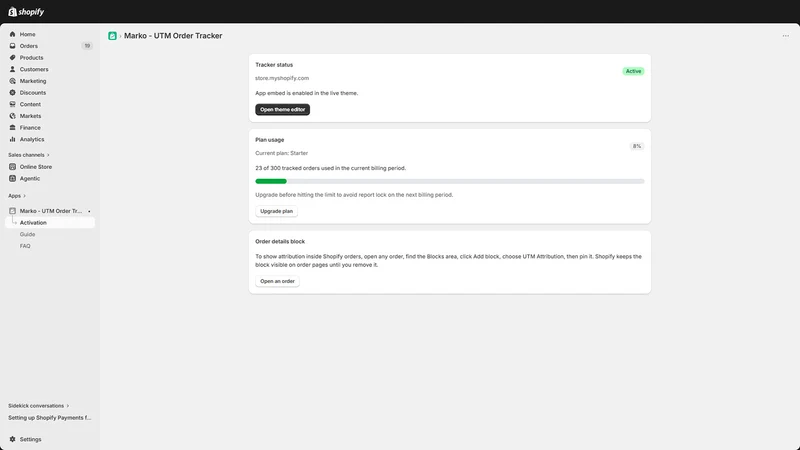Screen dimensions: 800x450
Task: Click the Analytics bar chart icon
Action: [x=12, y=139]
